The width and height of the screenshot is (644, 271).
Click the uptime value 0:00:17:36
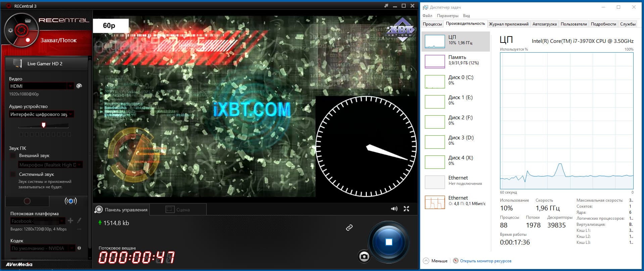click(x=515, y=242)
